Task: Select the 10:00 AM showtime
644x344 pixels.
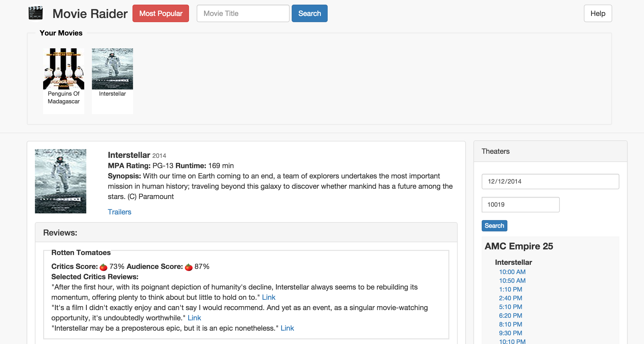Action: (x=512, y=272)
